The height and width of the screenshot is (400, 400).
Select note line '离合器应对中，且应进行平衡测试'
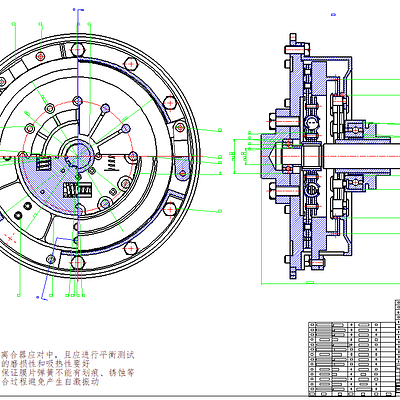point(68,355)
